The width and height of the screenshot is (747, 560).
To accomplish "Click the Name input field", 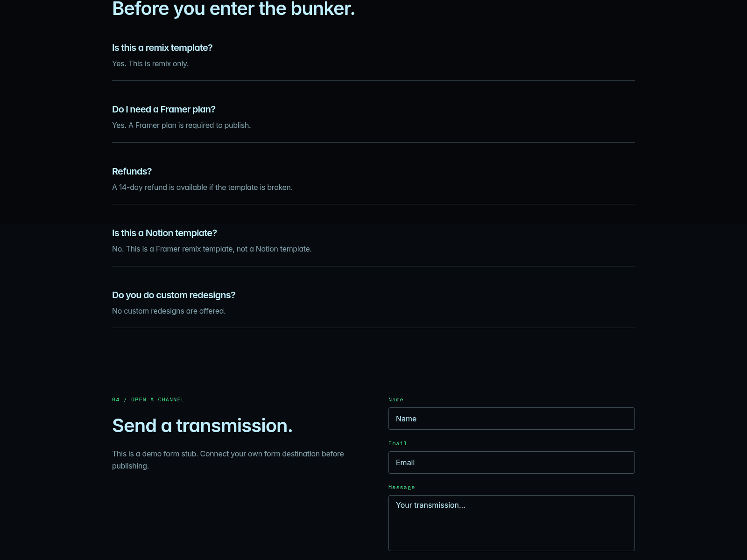I will [x=511, y=419].
